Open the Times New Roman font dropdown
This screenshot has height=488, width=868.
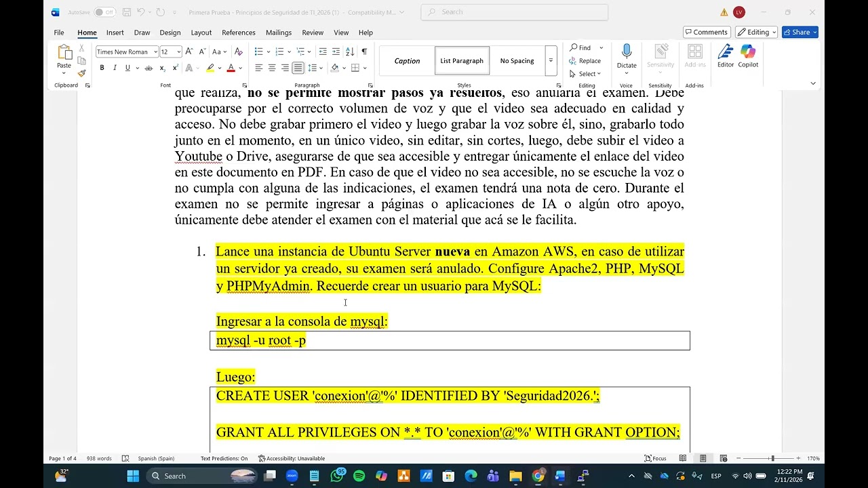[155, 52]
